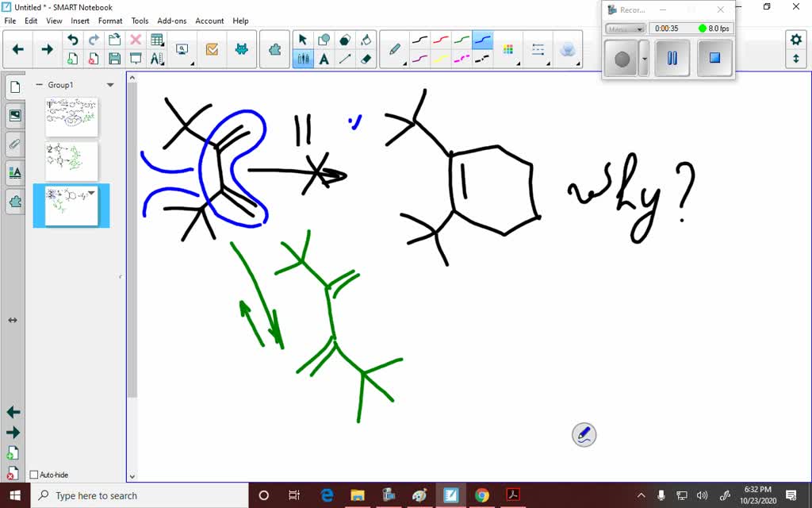
Task: Open the recorder Menu dropdown
Action: coord(625,27)
